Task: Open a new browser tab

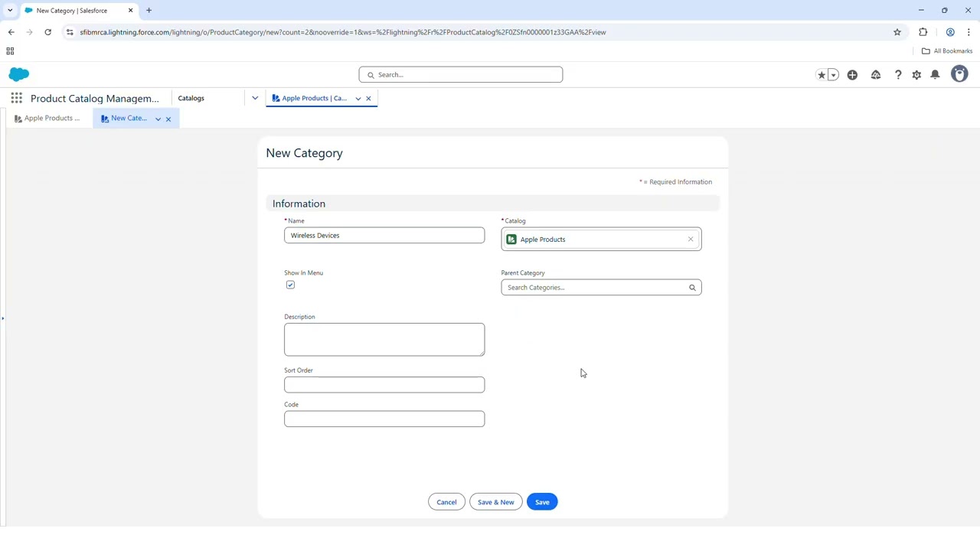Action: [149, 11]
